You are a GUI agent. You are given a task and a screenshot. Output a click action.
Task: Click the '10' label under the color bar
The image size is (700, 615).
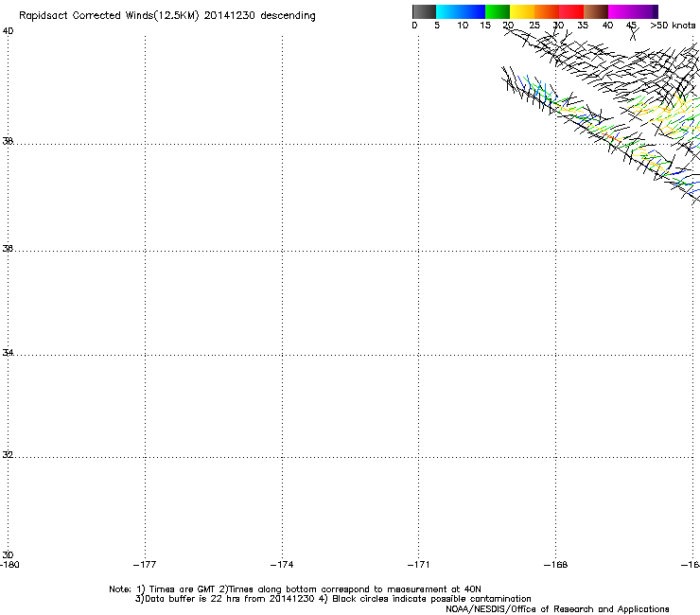[x=463, y=26]
